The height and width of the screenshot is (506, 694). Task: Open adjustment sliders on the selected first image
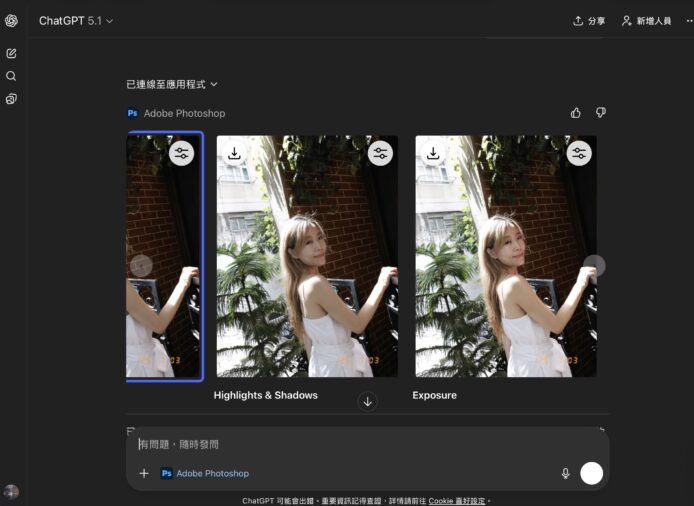[181, 153]
